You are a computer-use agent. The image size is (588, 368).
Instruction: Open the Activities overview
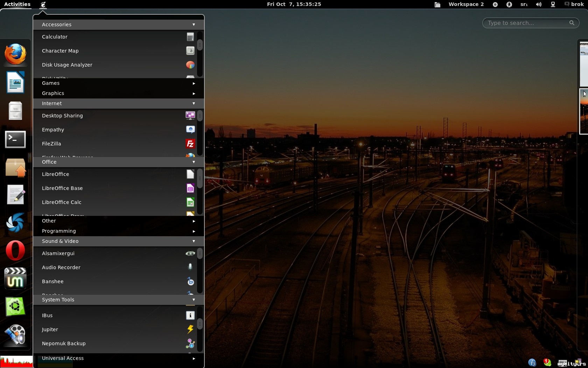[17, 4]
